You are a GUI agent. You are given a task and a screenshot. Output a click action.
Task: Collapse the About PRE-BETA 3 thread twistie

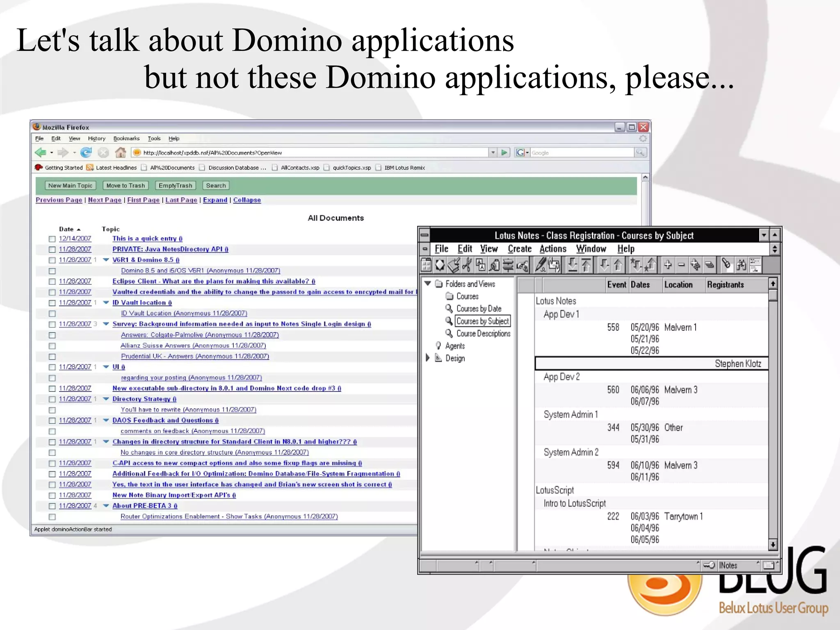106,506
